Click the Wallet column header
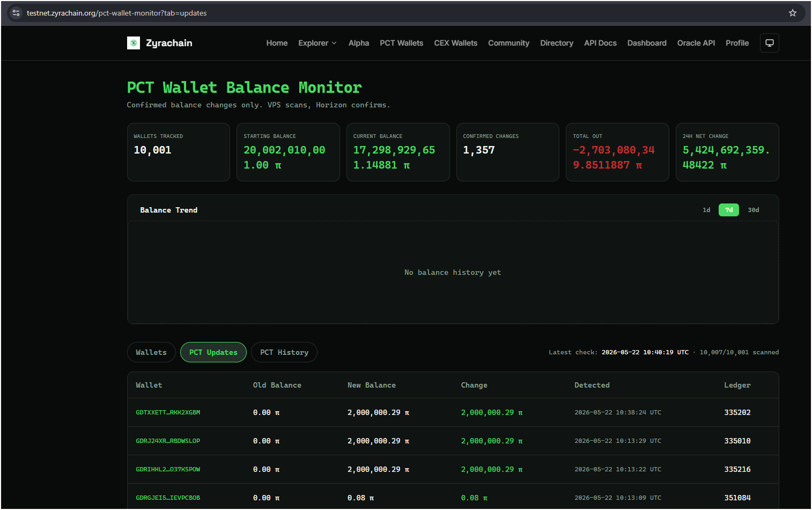The image size is (812, 510). click(149, 385)
